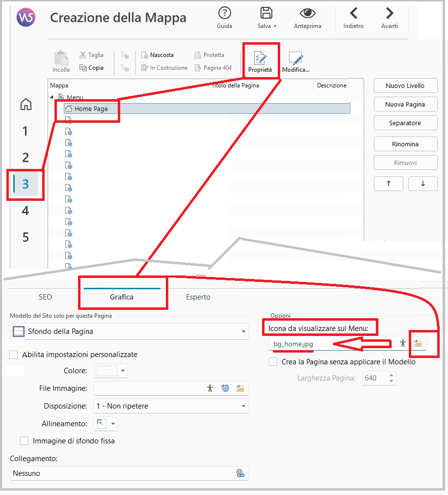Click the Modifica page edit icon

point(295,60)
